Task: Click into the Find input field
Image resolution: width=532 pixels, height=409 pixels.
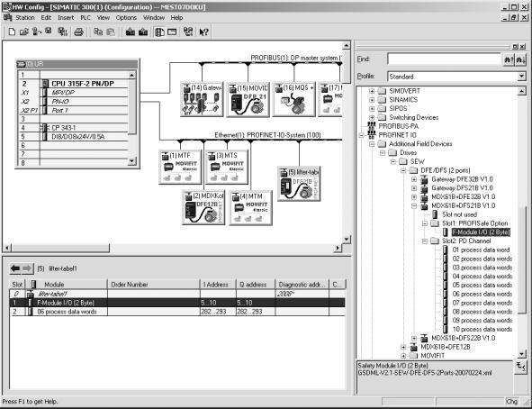Action: (x=444, y=59)
